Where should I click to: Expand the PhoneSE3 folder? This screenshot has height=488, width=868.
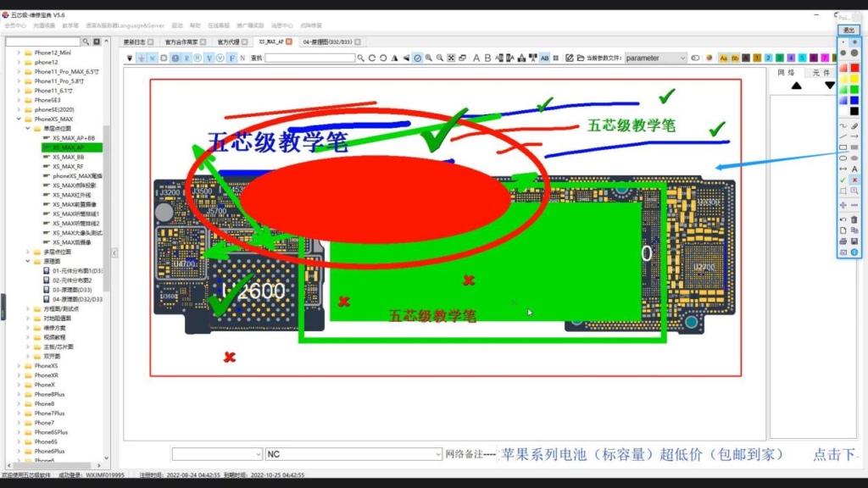coord(19,100)
